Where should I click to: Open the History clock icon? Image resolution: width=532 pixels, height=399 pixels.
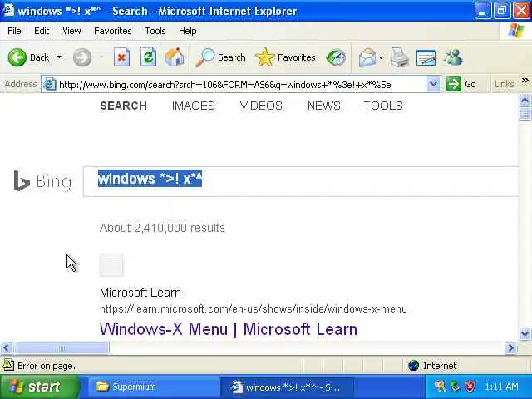point(336,57)
